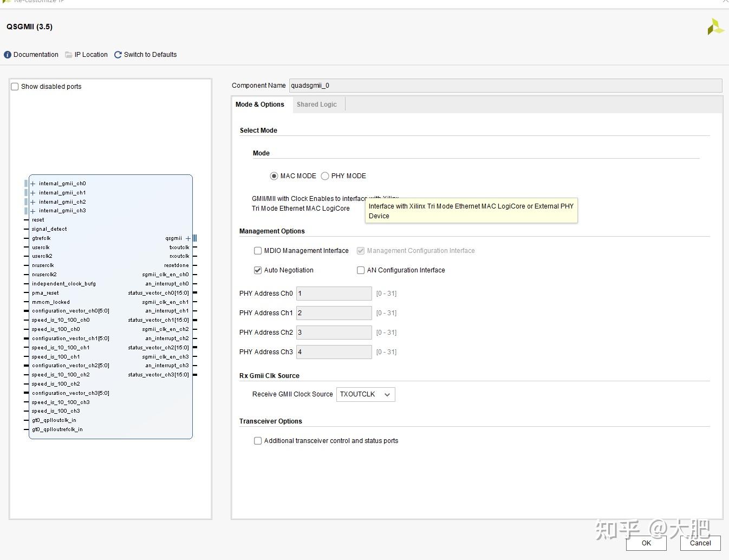Select the PHY MODE radio button
This screenshot has height=560, width=729.
coord(325,176)
